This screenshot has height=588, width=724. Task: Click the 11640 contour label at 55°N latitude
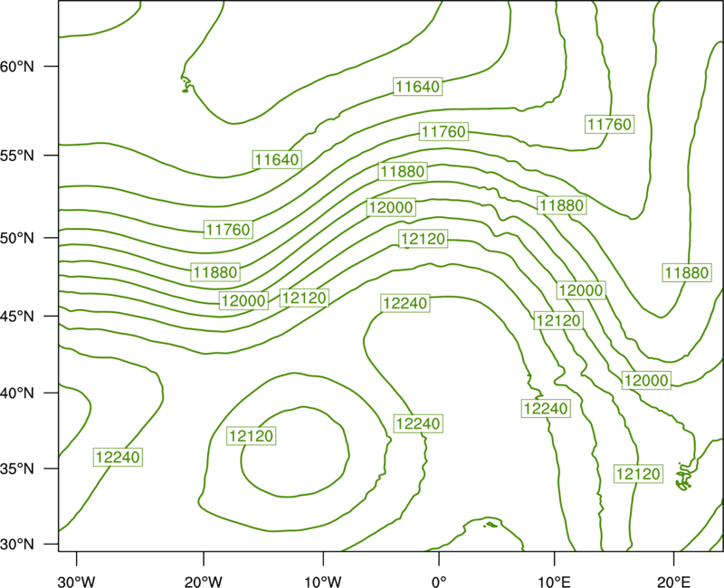(x=277, y=159)
